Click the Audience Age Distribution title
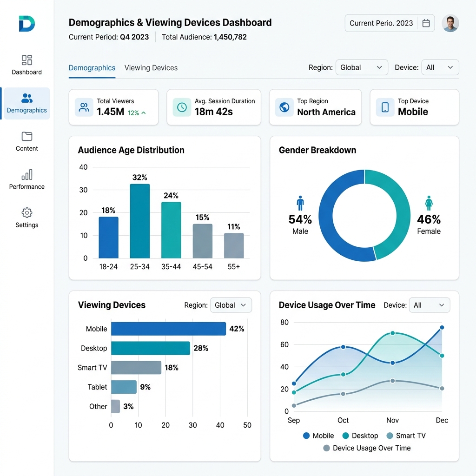The image size is (476, 476). coord(131,150)
